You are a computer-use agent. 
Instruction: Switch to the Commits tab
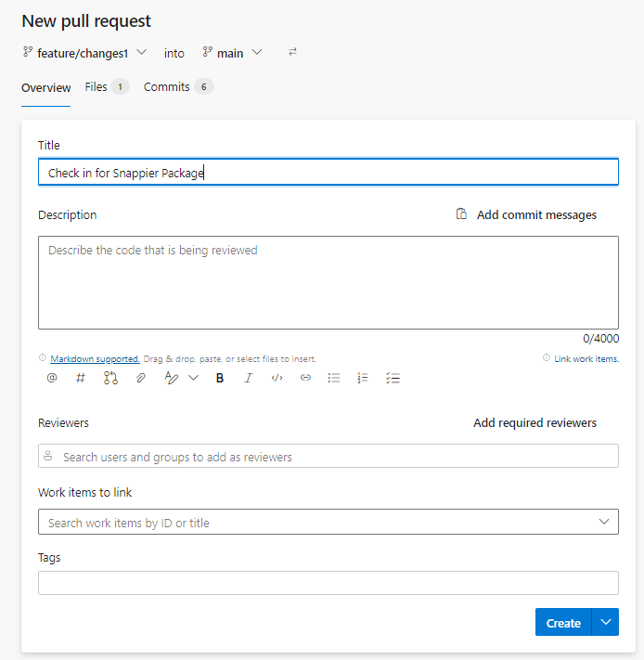(179, 86)
